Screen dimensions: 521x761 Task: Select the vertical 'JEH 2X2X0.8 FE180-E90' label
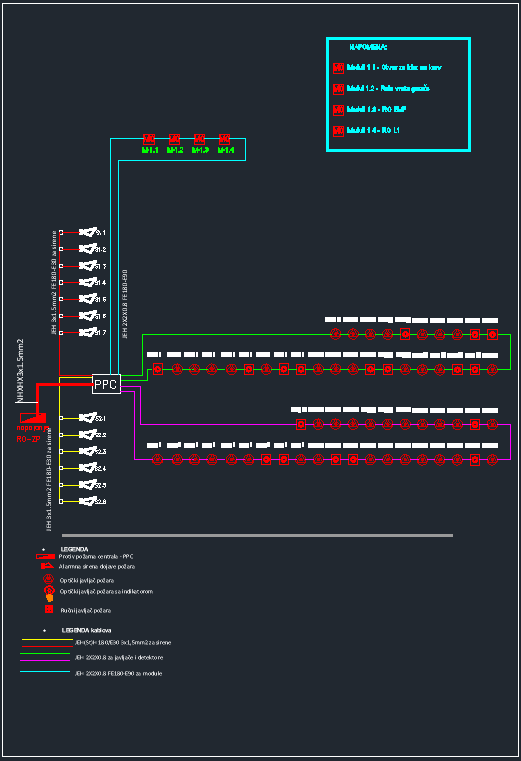(124, 304)
